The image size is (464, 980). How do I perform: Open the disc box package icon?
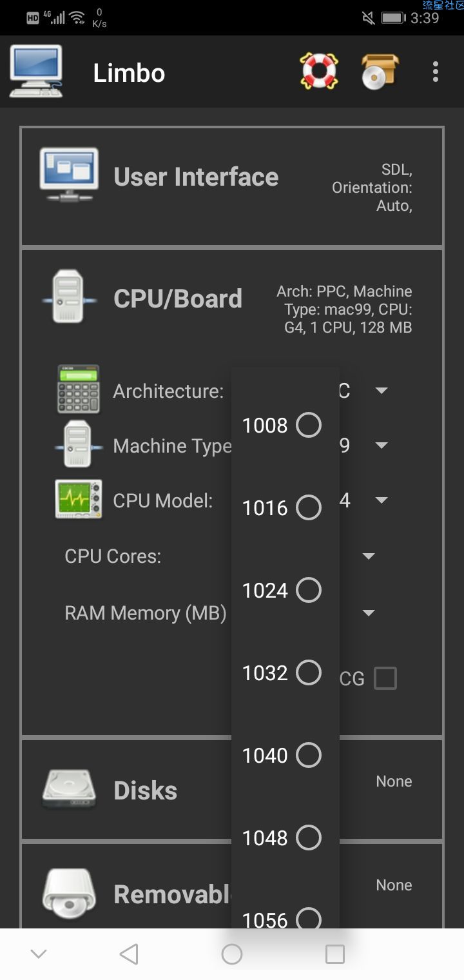click(x=379, y=72)
